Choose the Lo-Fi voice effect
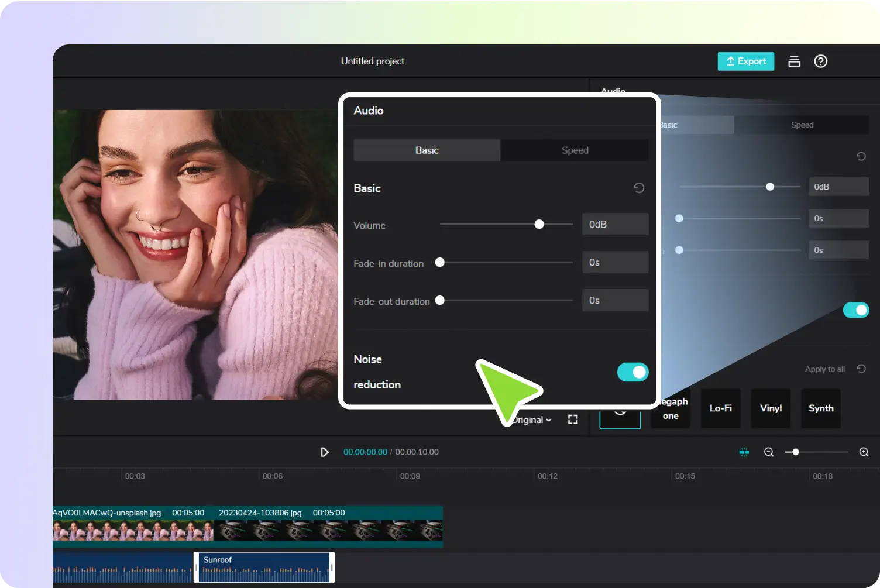 pyautogui.click(x=720, y=408)
